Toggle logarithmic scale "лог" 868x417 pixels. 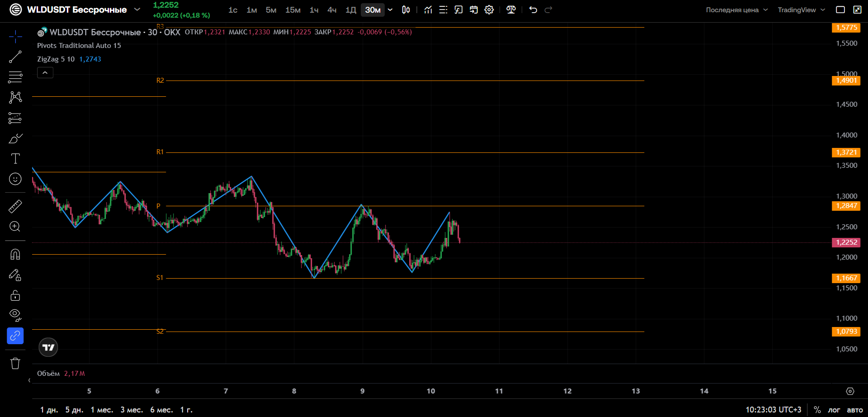tap(834, 410)
